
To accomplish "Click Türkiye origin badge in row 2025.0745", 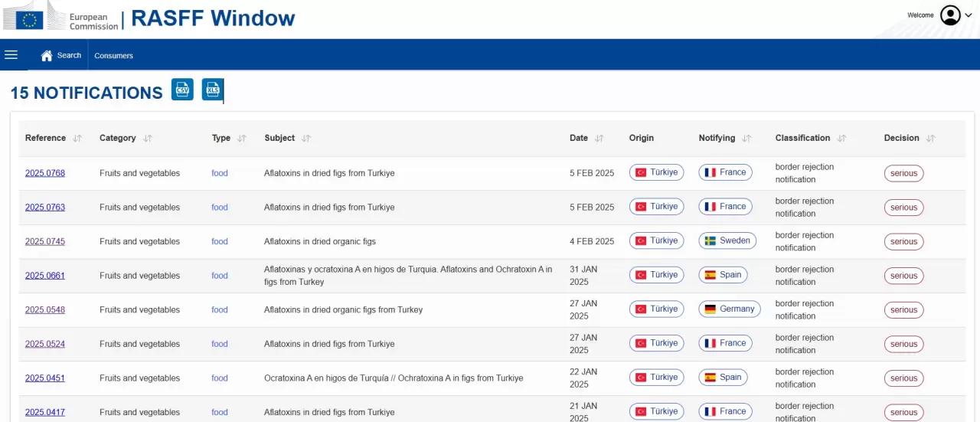I will pyautogui.click(x=656, y=240).
